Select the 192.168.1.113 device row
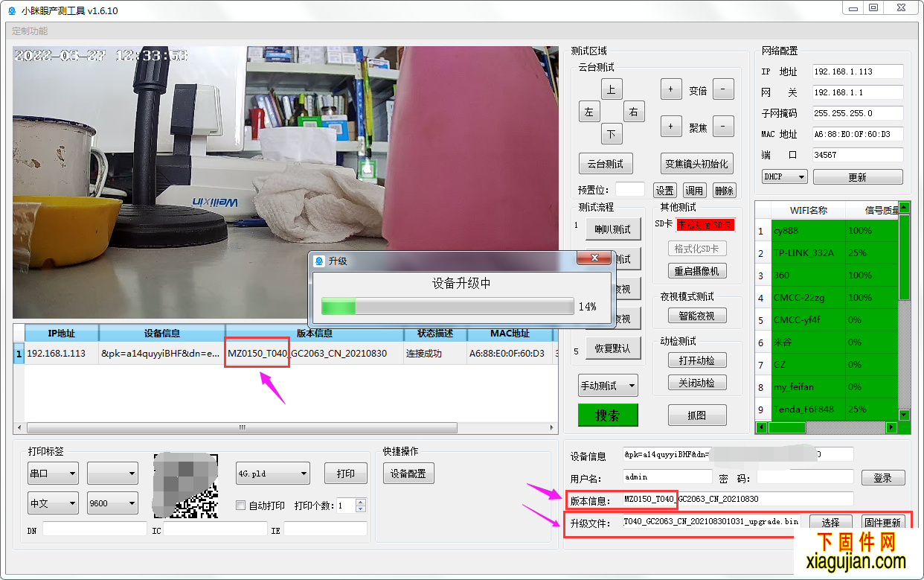Image resolution: width=924 pixels, height=580 pixels. (286, 354)
